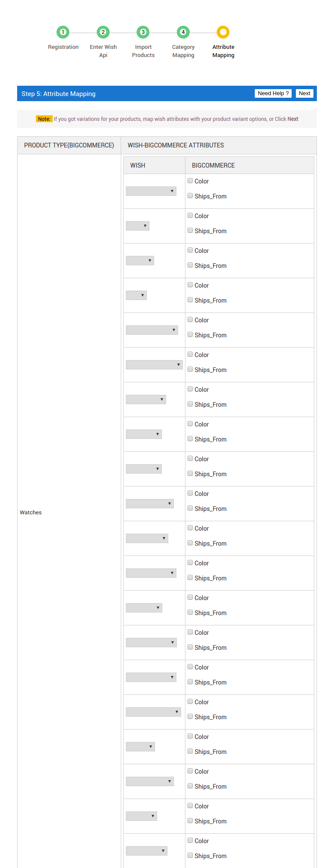This screenshot has height=868, width=334.
Task: Click the Category Mapping step label
Action: pos(183,51)
